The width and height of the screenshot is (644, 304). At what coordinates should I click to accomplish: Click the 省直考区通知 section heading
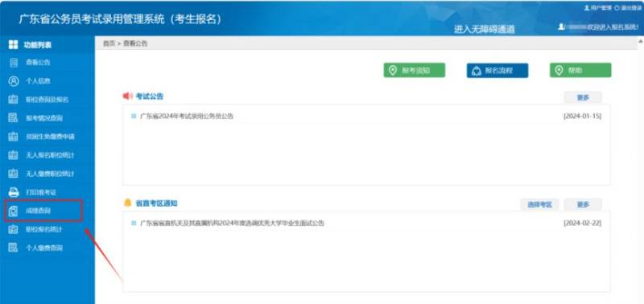coord(156,203)
